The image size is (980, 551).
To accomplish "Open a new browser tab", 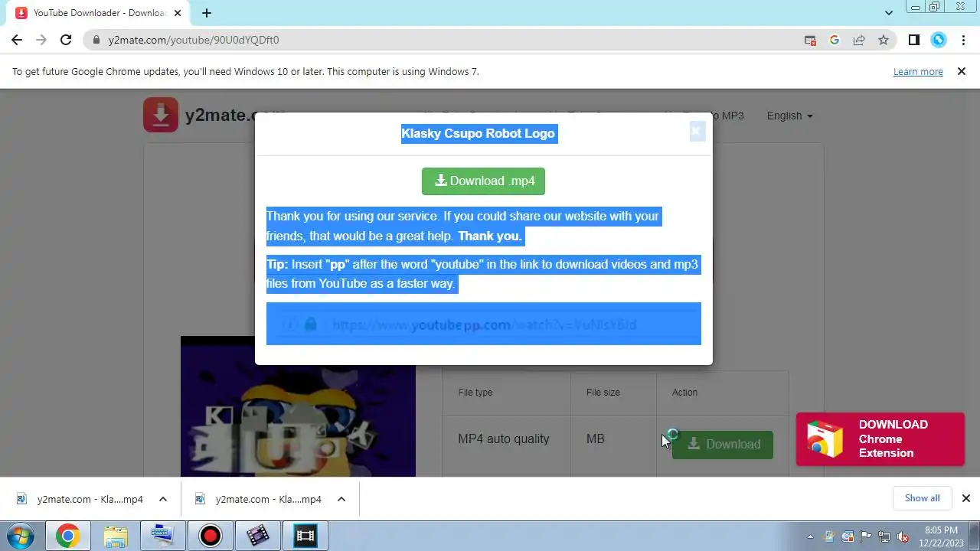I will click(x=207, y=13).
